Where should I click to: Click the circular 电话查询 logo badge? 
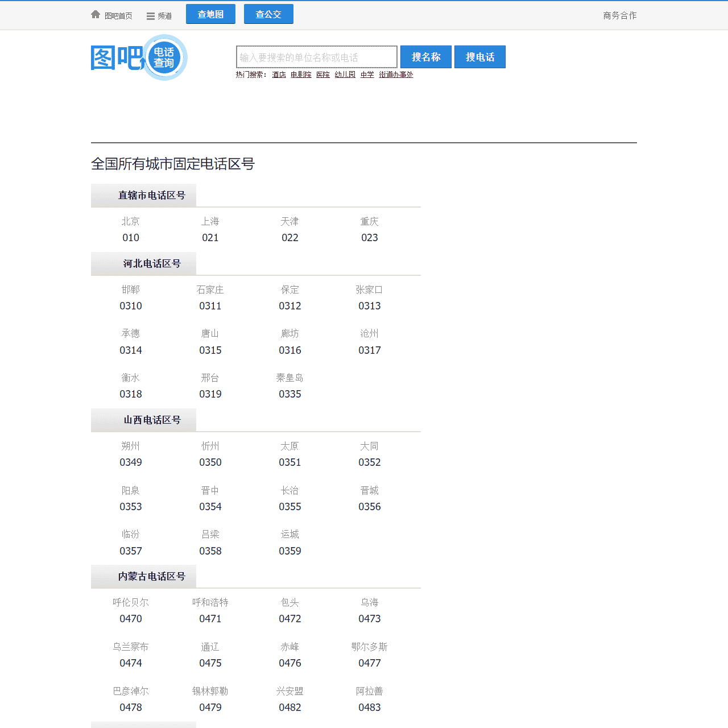[164, 57]
